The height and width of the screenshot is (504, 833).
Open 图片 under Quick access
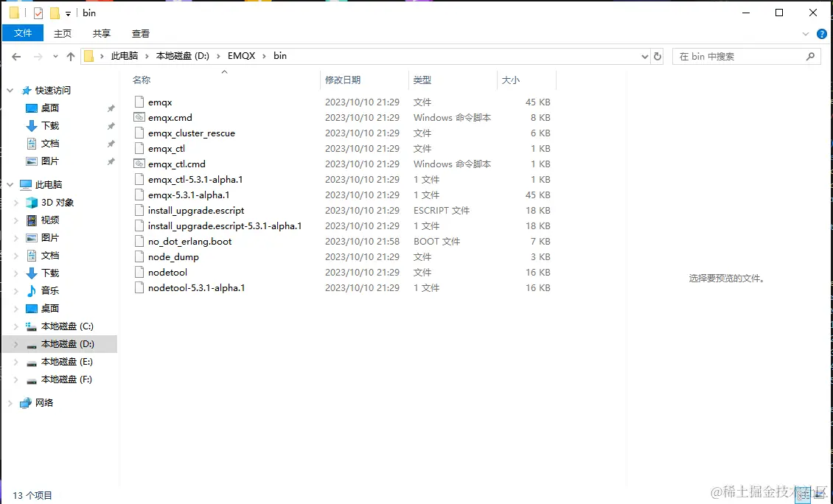pos(50,161)
